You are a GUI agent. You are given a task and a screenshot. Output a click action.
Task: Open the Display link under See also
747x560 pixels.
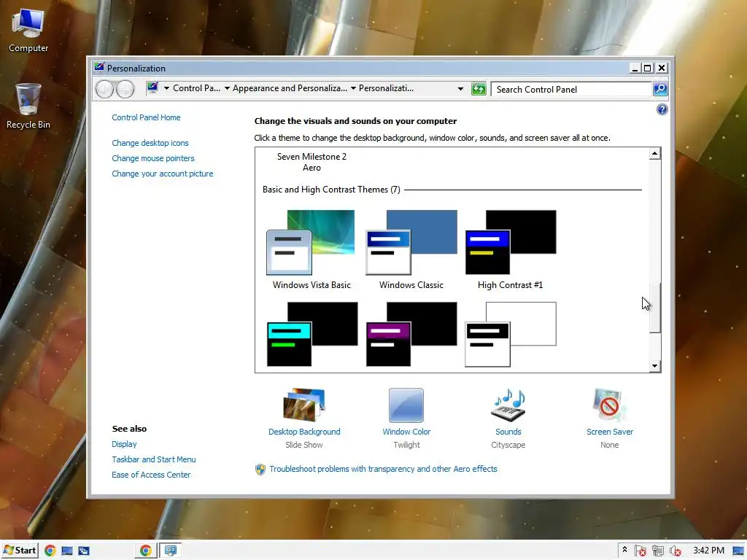point(124,444)
